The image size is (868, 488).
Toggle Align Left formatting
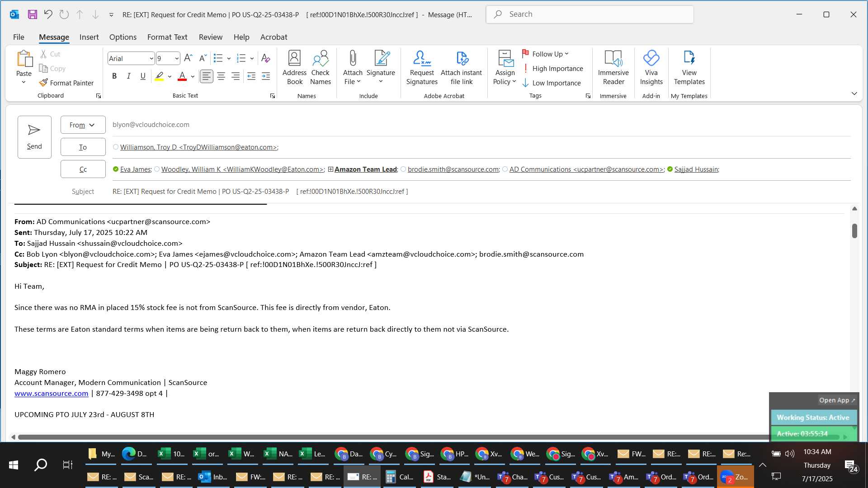[x=206, y=76]
